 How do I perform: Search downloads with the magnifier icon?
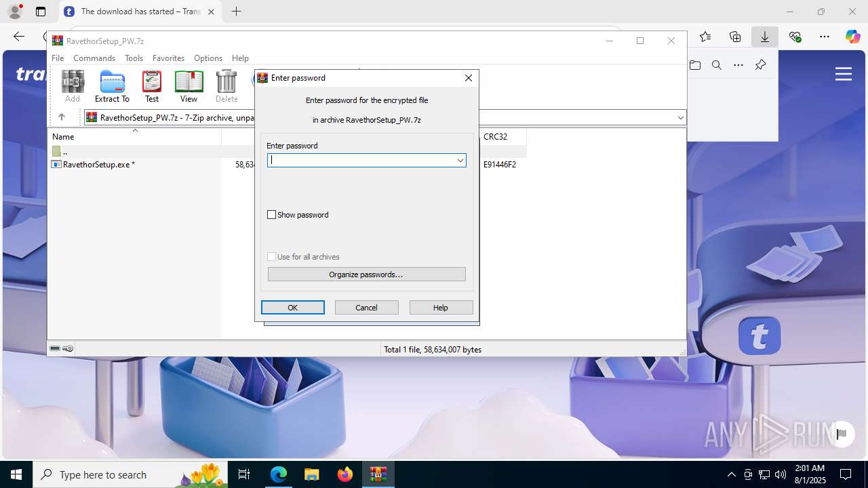click(717, 65)
